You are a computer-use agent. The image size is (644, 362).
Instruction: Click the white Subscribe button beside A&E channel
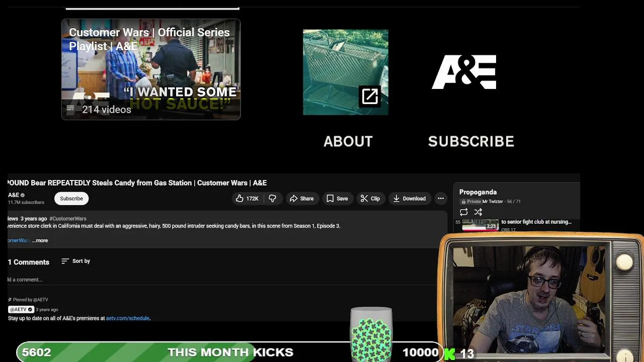(x=71, y=199)
